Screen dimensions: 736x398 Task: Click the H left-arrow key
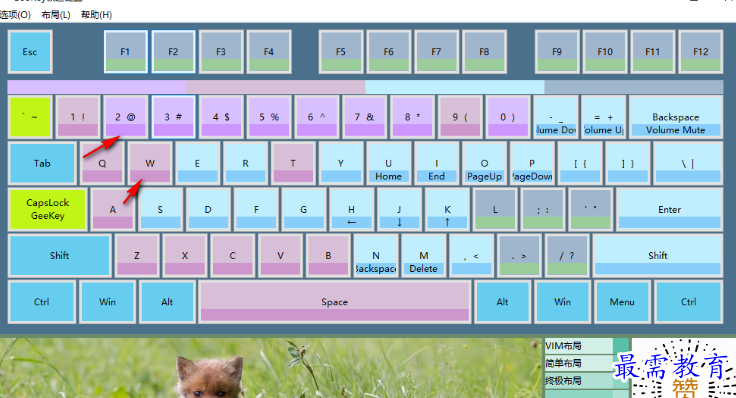(352, 209)
